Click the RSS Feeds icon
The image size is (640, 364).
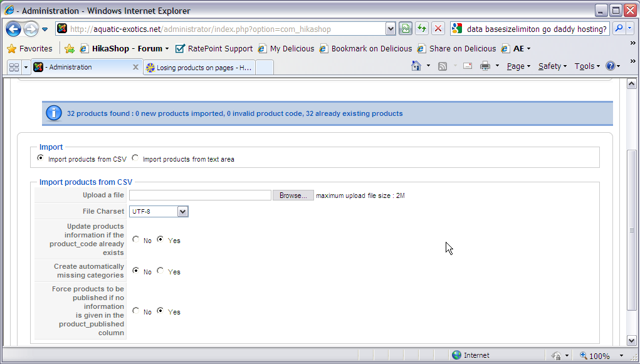tap(443, 66)
